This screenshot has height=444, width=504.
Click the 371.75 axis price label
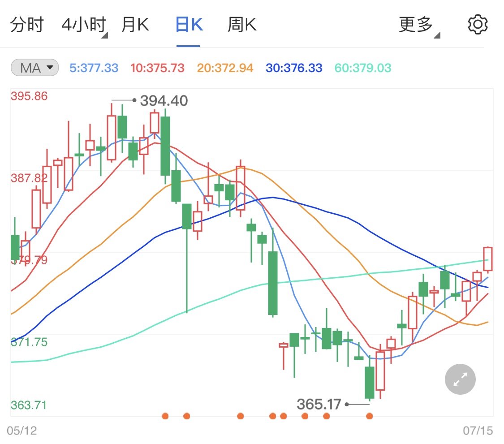point(29,342)
